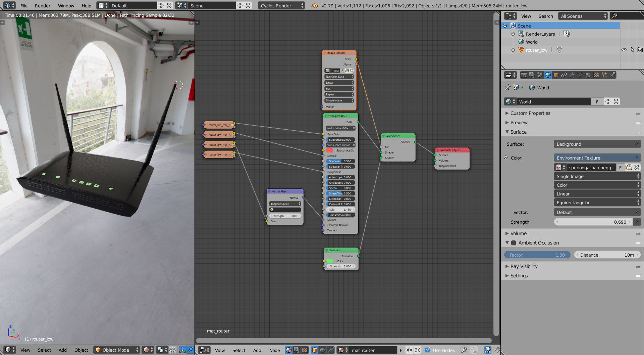Viewport: 644px width, 355px height.
Task: Choose Line Style shader source (brush icon)
Action: (331, 350)
